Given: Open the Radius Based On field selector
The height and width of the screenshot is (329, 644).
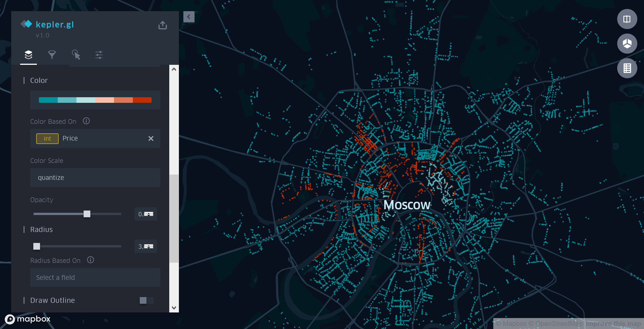Looking at the screenshot, I should coord(94,277).
